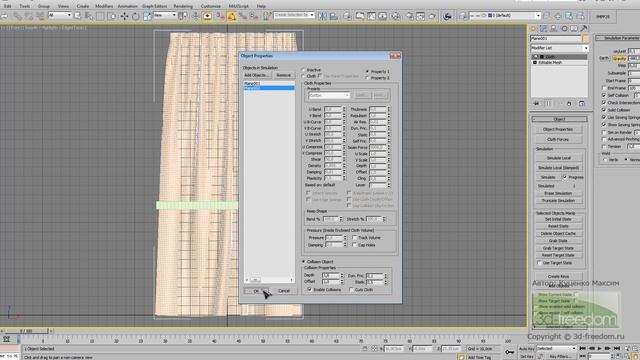Click Configure Modifier Sets icon
Screen dimensions: 640x360
coord(582,104)
